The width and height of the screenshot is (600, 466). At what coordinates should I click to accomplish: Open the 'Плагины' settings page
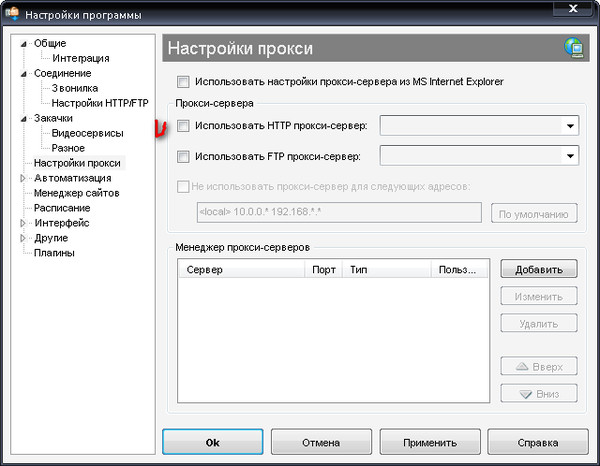coord(54,253)
